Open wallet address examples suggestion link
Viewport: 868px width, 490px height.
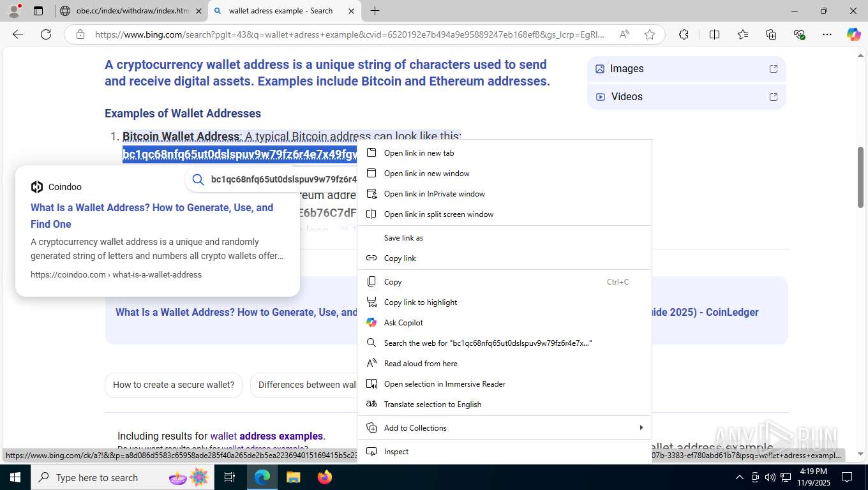click(x=267, y=436)
